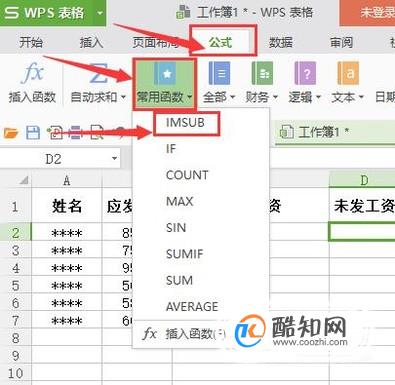Choose SUM from the function list
The image size is (395, 385).
(179, 280)
